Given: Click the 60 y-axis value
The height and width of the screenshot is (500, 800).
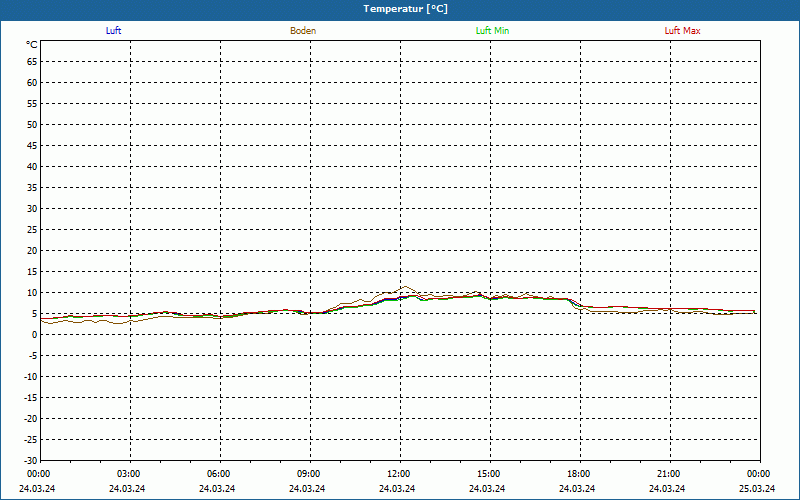Looking at the screenshot, I should [32, 83].
